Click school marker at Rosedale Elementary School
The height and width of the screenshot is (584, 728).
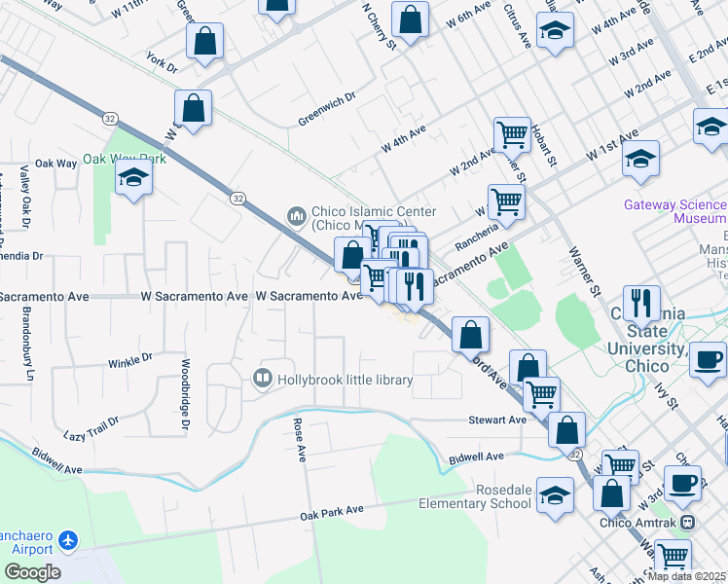[556, 497]
